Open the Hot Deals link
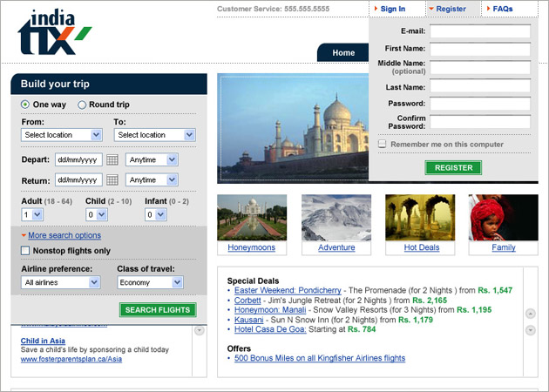Image resolution: width=549 pixels, height=392 pixels. 422,247
